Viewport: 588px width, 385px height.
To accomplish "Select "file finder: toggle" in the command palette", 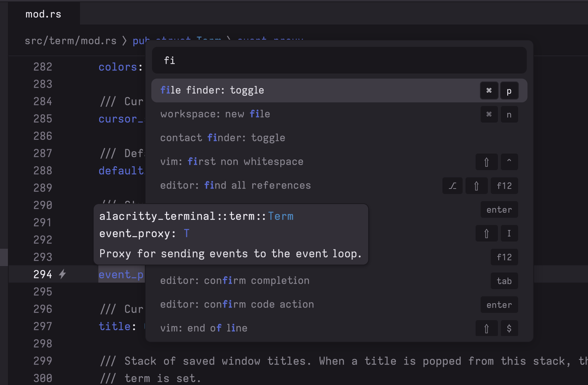I will pos(213,90).
